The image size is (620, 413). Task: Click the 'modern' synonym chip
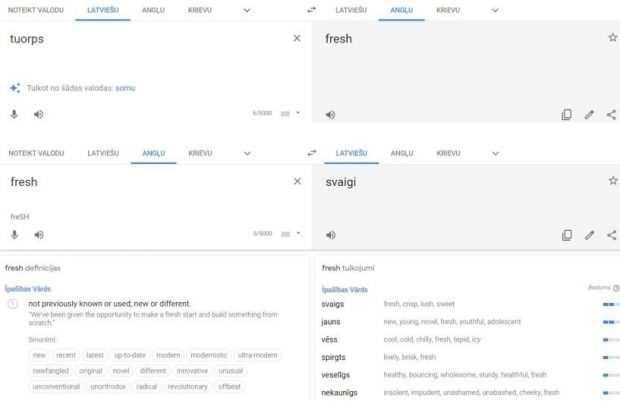(168, 355)
